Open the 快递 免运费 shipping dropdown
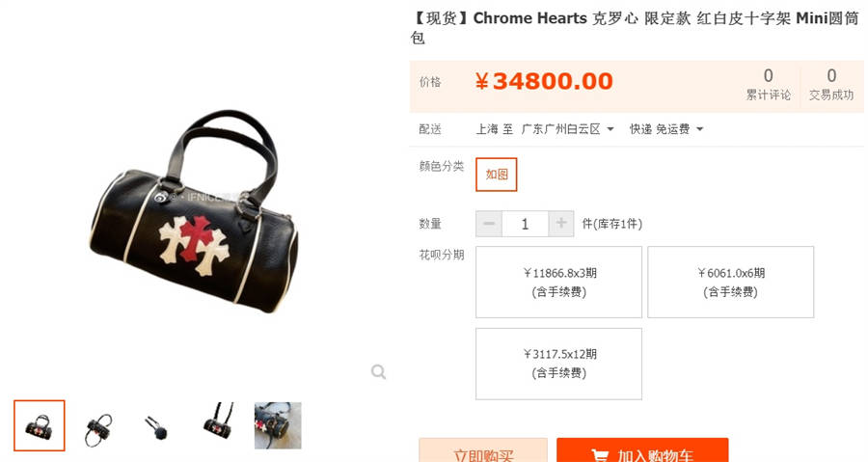Viewport: 868px width, 462px height. 665,129
